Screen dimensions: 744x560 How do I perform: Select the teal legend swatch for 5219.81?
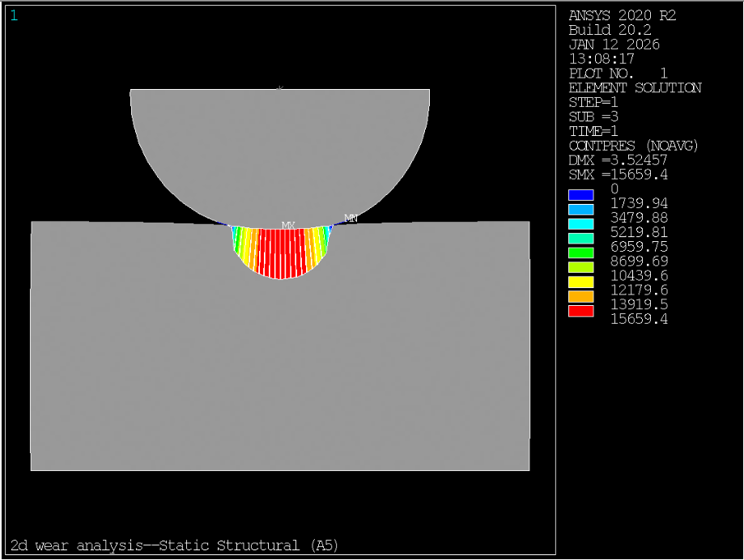tap(580, 239)
